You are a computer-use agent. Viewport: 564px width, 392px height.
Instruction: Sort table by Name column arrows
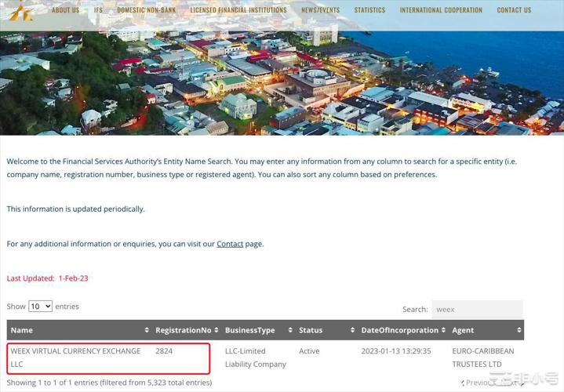(x=146, y=330)
